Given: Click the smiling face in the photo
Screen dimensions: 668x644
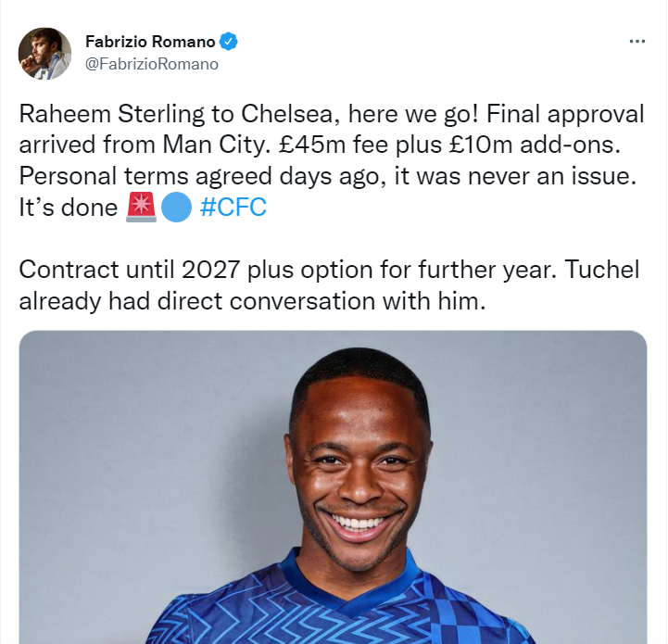Looking at the screenshot, I should point(359,463).
